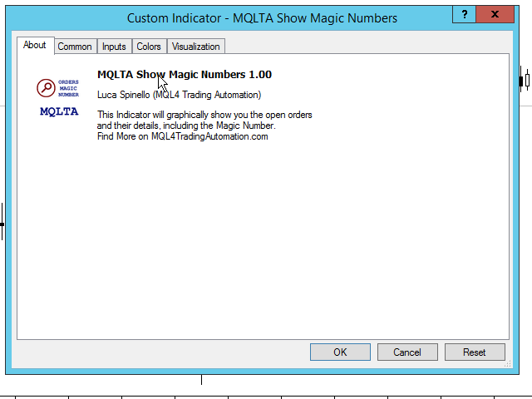Click the magnifier Orders Magic Number logo
Viewport: 532px width, 399px height.
tap(57, 88)
